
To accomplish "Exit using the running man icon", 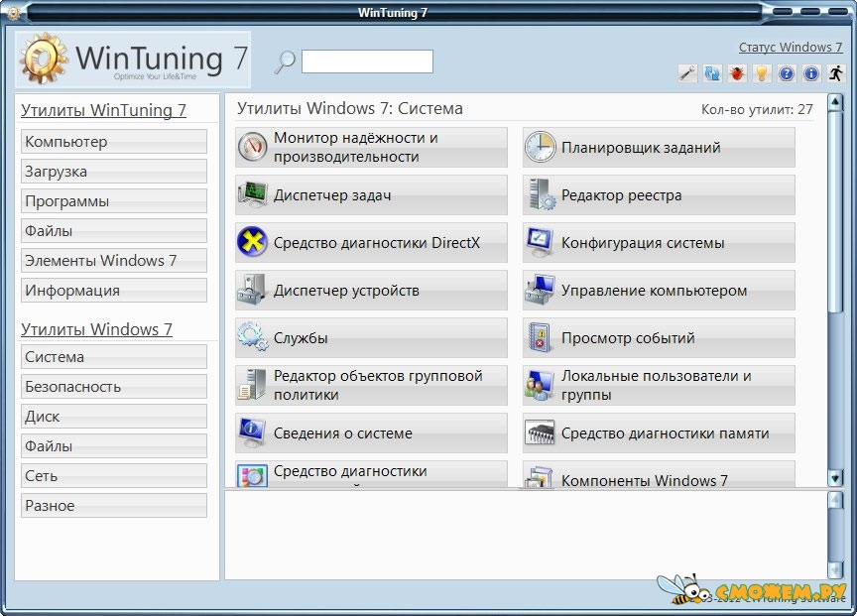I will pyautogui.click(x=836, y=73).
